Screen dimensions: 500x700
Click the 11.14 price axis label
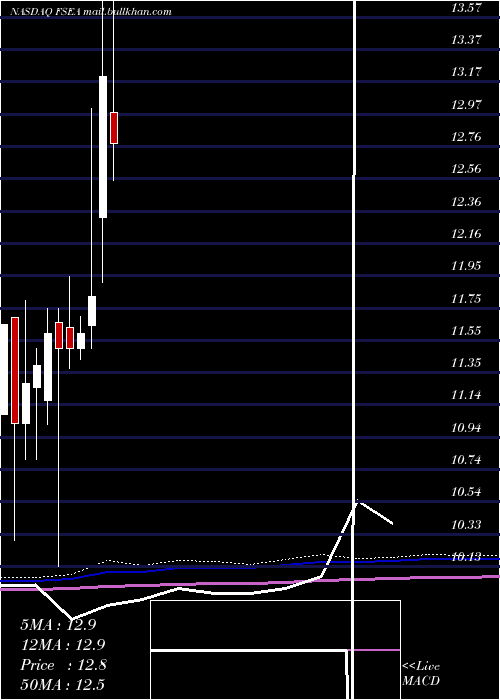(x=466, y=395)
